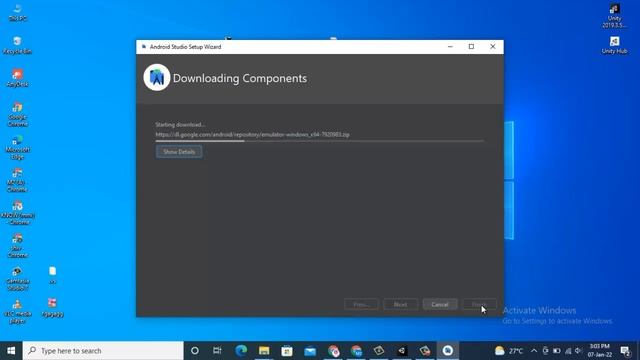The image size is (640, 360).
Task: Click the Show Details button
Action: [179, 152]
